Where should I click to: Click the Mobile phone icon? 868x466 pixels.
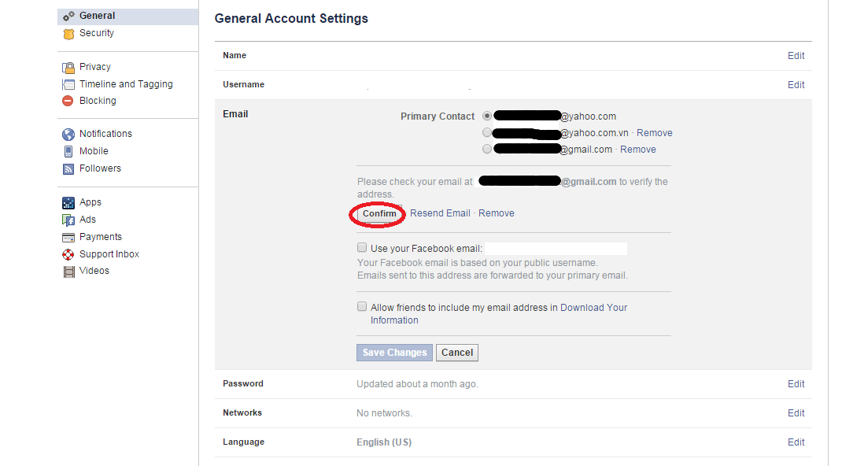[x=68, y=152]
